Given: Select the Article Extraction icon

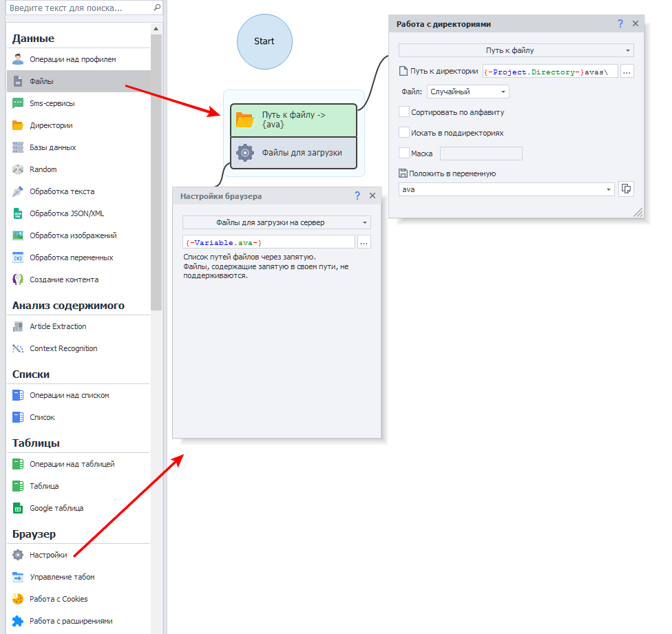Looking at the screenshot, I should 18,326.
